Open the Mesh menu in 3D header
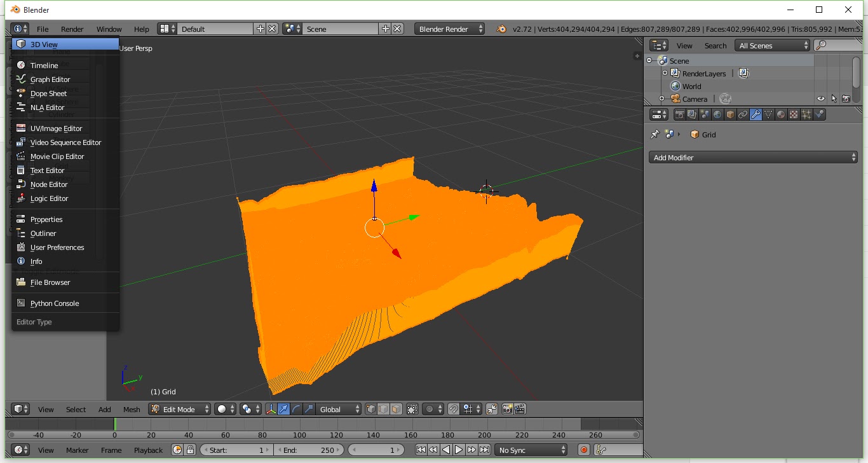 coord(132,409)
